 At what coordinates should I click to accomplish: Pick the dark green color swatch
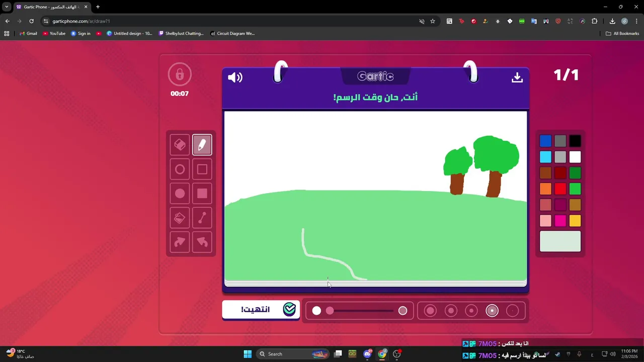pyautogui.click(x=575, y=173)
